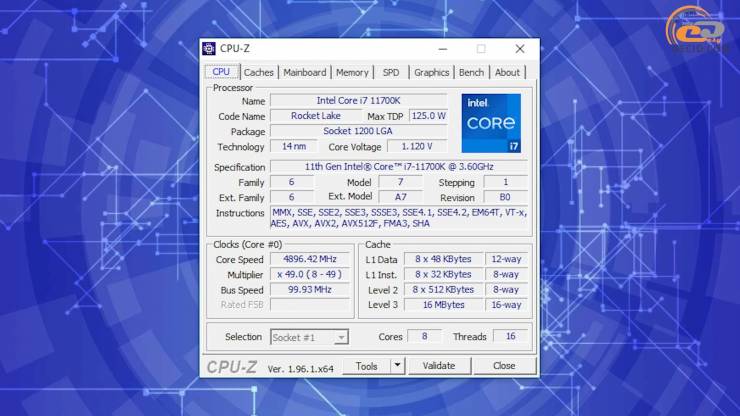Open the Socket #1 selection dropdown

(x=310, y=337)
